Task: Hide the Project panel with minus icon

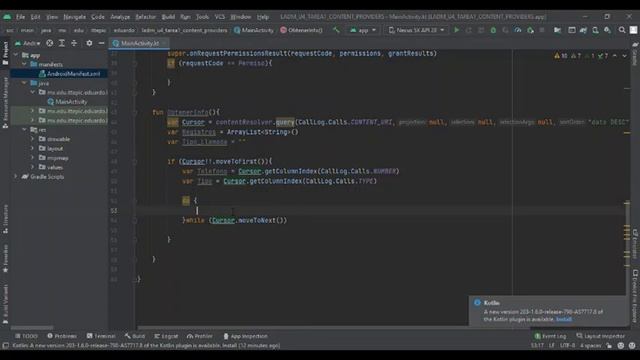Action: (x=101, y=43)
